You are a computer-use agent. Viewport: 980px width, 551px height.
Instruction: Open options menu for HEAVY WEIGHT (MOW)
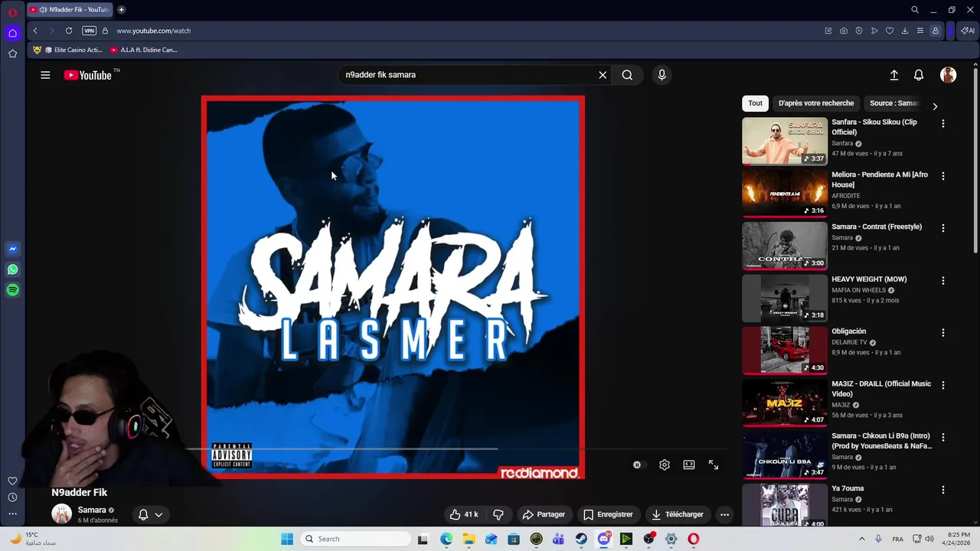(943, 281)
